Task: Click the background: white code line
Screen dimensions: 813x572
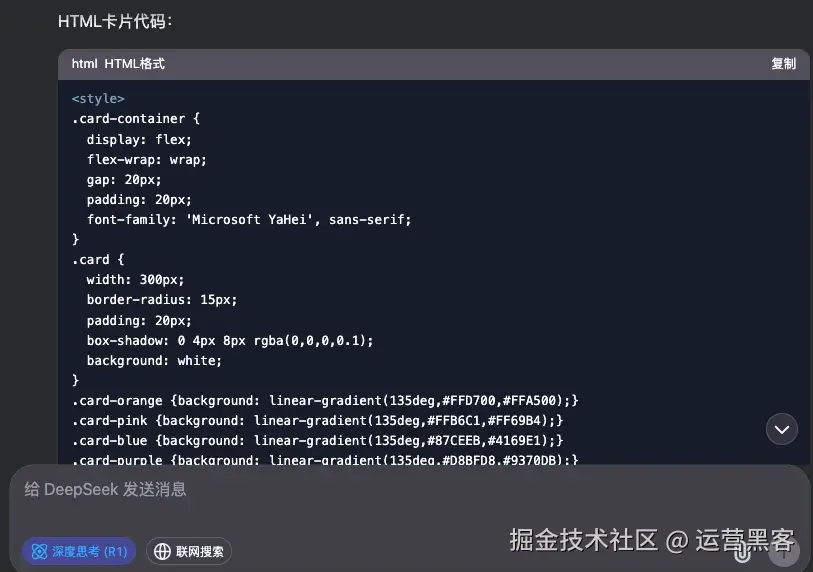Action: [154, 360]
